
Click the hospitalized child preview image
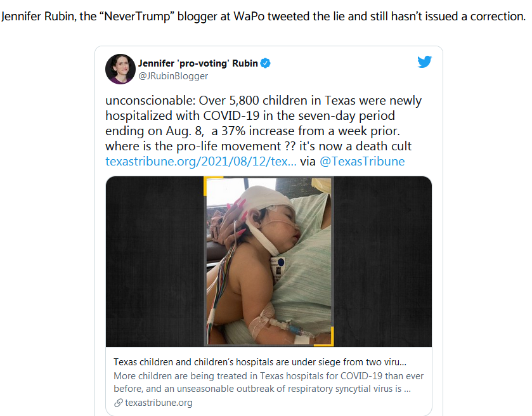tap(269, 261)
